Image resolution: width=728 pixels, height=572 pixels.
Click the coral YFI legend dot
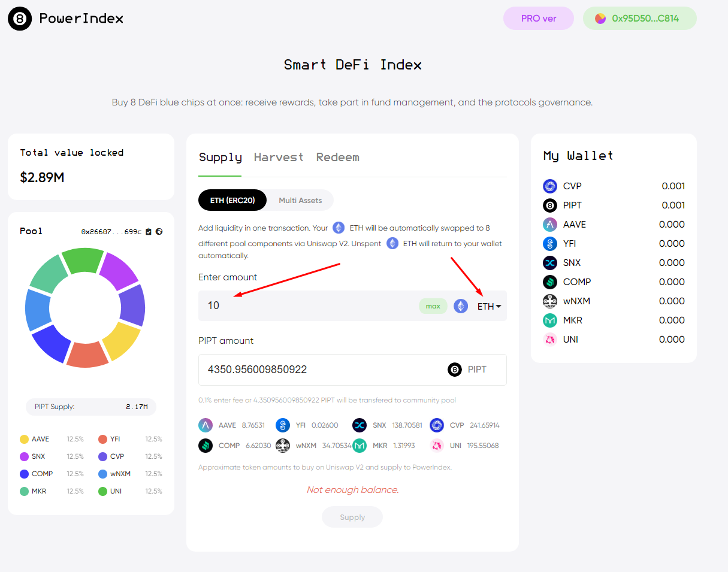click(x=102, y=439)
